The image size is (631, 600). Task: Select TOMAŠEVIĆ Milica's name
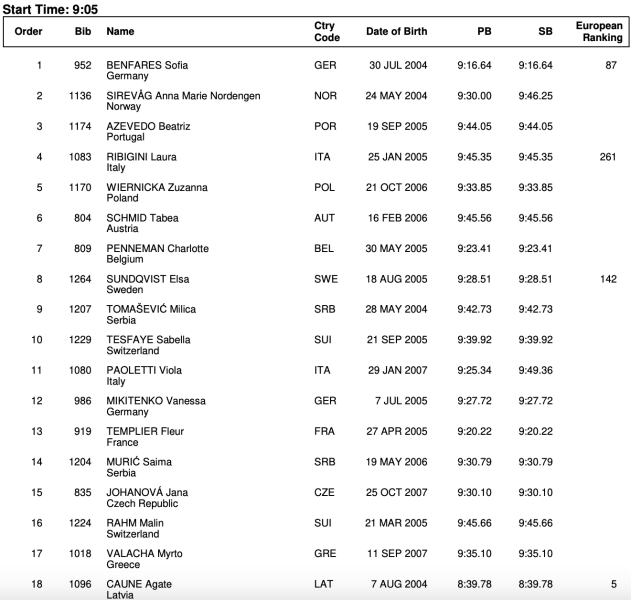pos(151,310)
